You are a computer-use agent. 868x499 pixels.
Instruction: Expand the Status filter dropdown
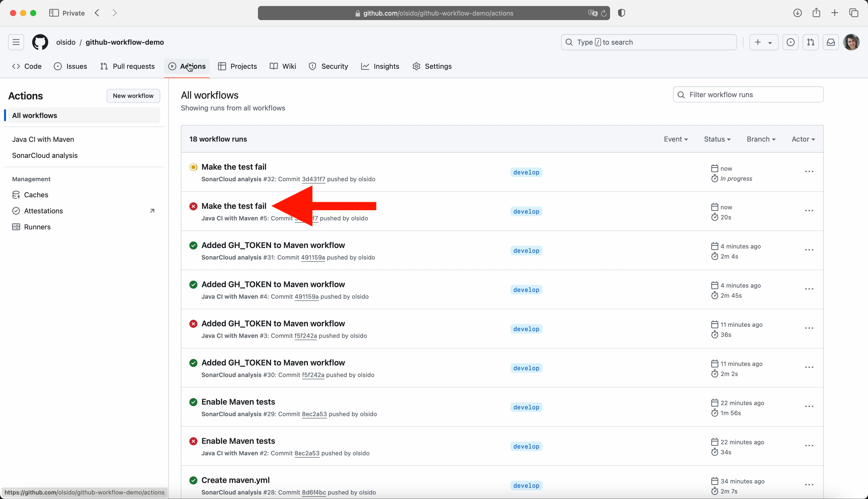tap(717, 139)
